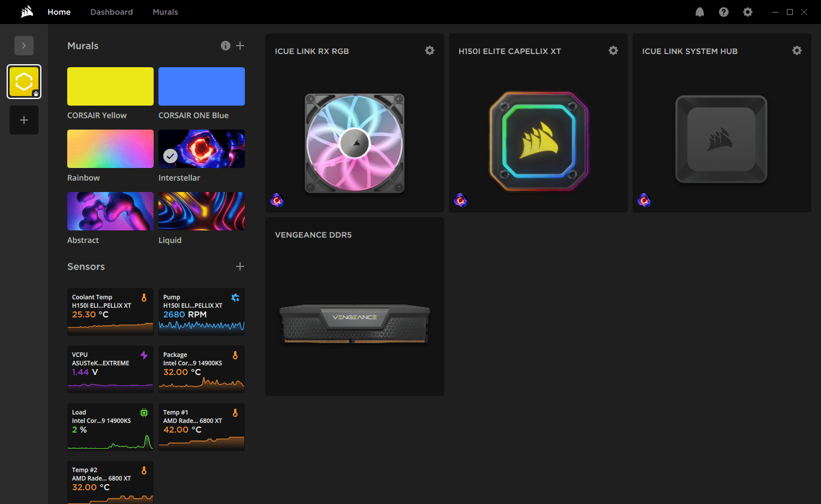
Task: Expand the left sidebar with chevron
Action: 24,46
